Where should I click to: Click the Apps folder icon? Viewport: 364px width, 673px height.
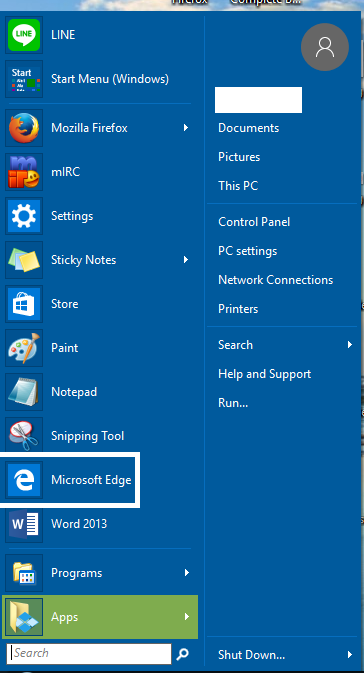click(x=24, y=617)
